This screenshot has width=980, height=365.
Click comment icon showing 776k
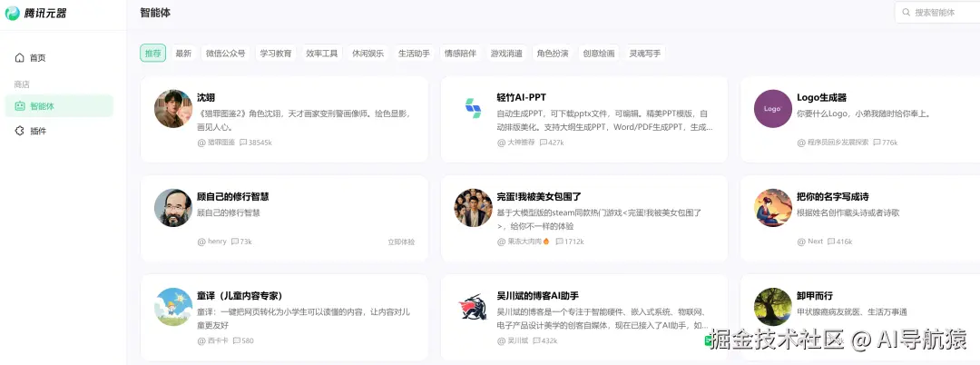tap(877, 143)
